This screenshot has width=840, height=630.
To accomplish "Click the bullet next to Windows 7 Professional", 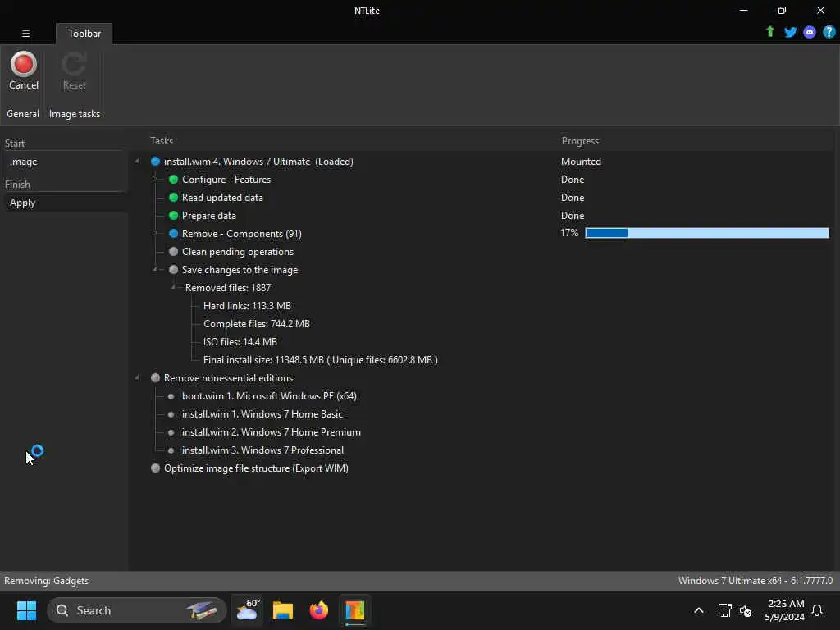I will coord(171,450).
